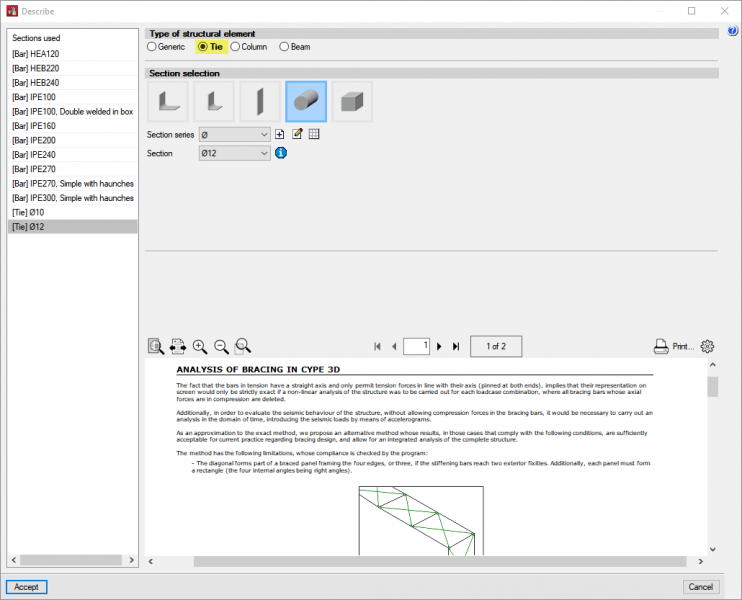Open the preview settings gear
This screenshot has height=600, width=742.
pyautogui.click(x=708, y=346)
